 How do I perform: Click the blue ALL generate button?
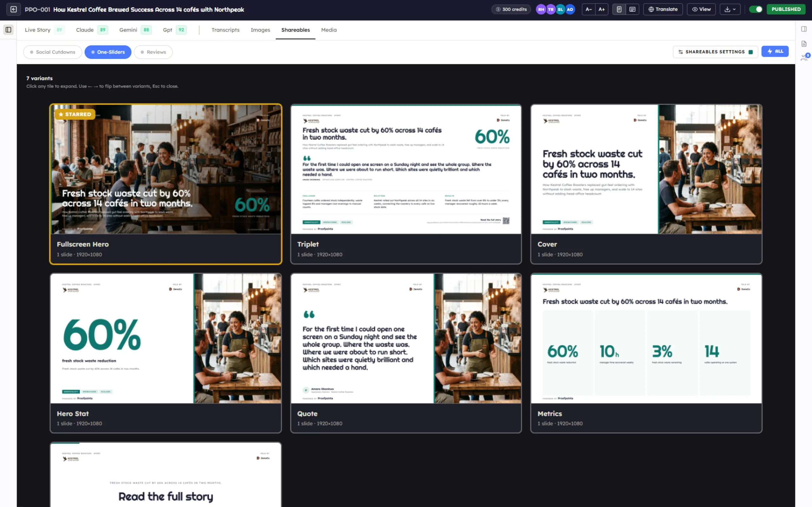pos(775,51)
